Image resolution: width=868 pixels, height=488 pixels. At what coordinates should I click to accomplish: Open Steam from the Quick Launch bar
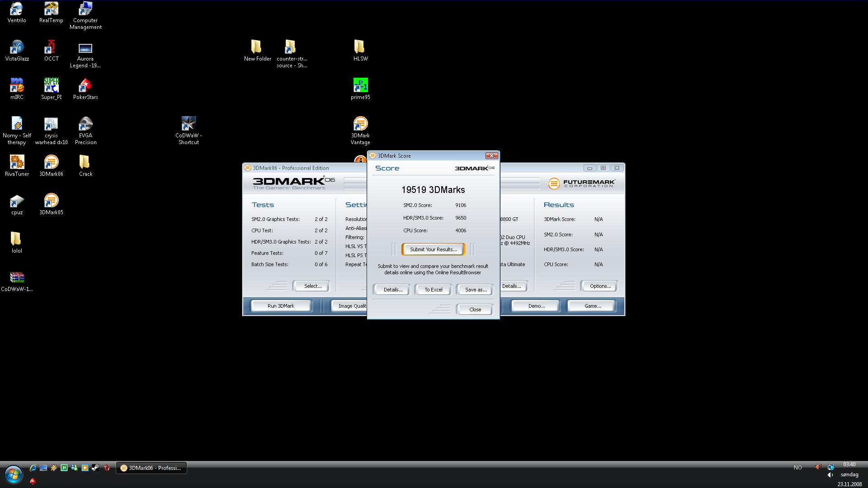click(x=95, y=468)
